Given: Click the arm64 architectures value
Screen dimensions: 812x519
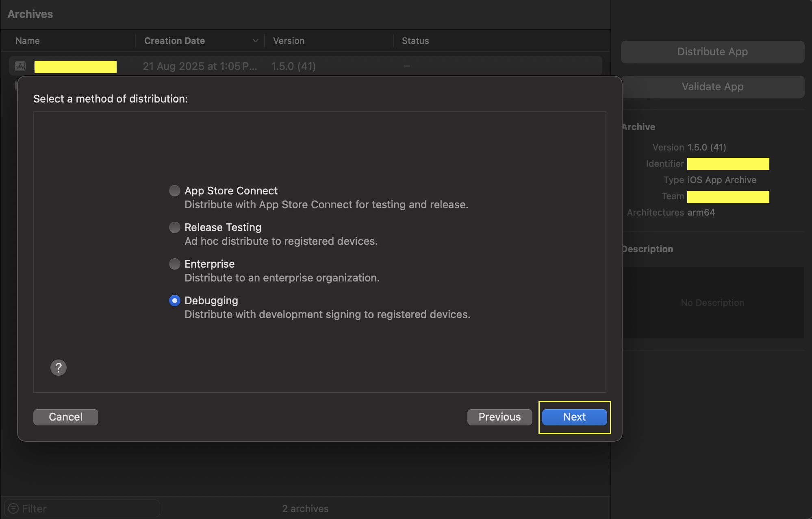Looking at the screenshot, I should tap(701, 212).
